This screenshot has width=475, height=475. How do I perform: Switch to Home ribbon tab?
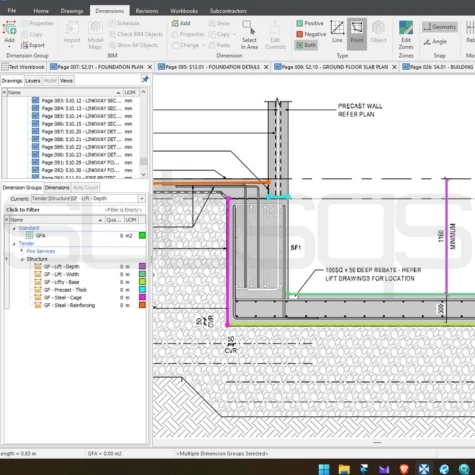[41, 11]
